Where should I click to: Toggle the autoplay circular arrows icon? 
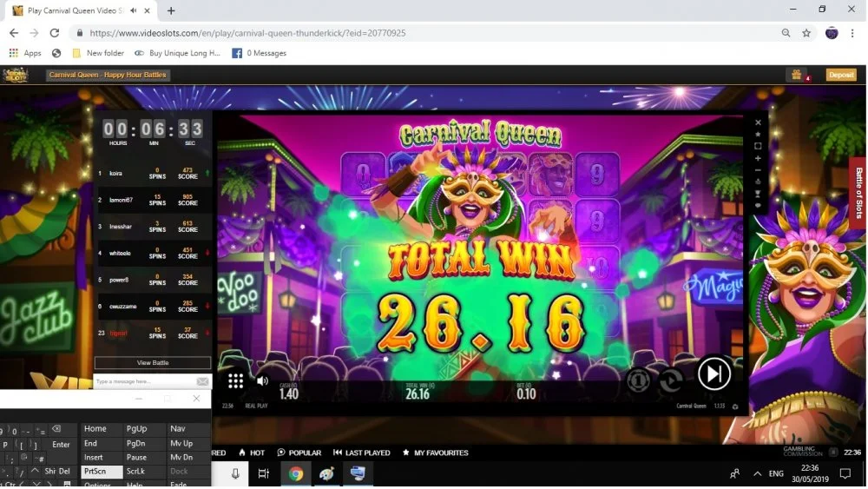tap(670, 380)
